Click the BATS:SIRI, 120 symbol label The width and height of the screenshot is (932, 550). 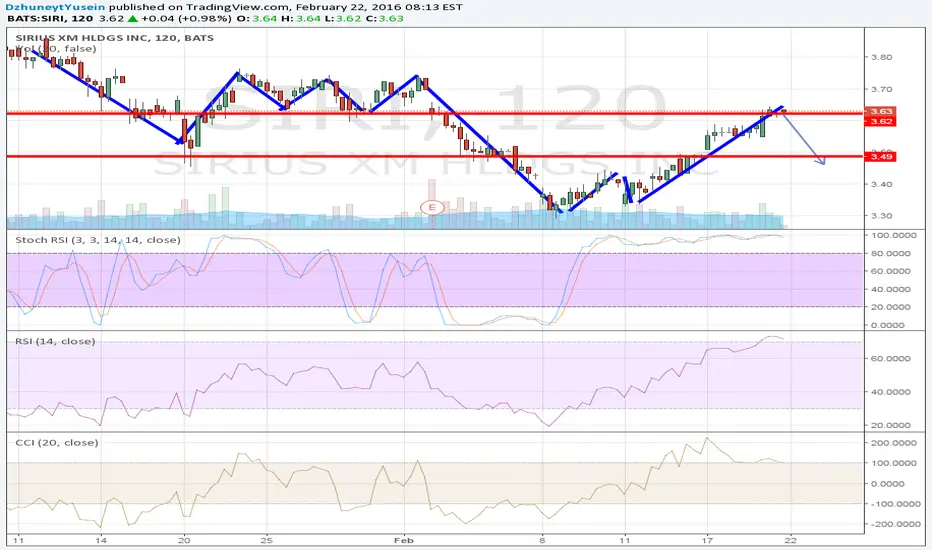(51, 18)
